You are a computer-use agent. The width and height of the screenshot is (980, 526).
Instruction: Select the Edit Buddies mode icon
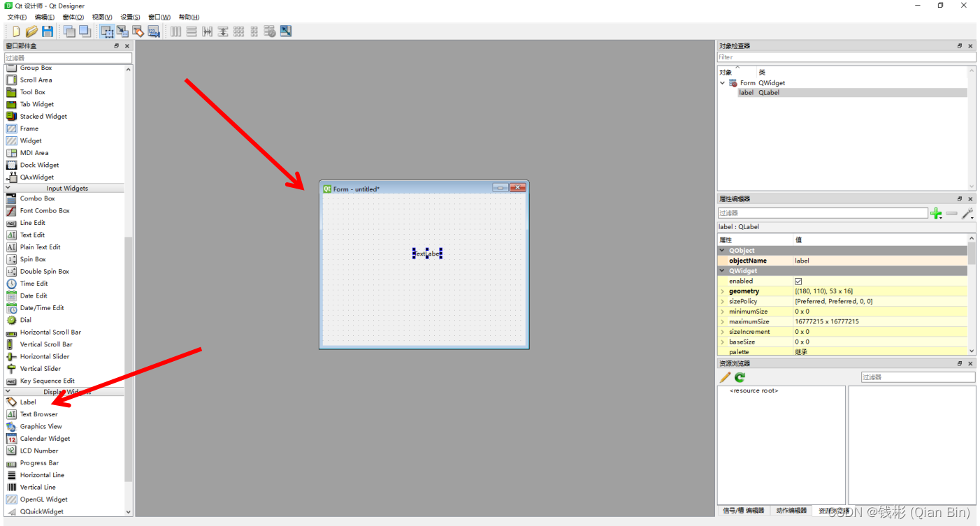point(138,31)
